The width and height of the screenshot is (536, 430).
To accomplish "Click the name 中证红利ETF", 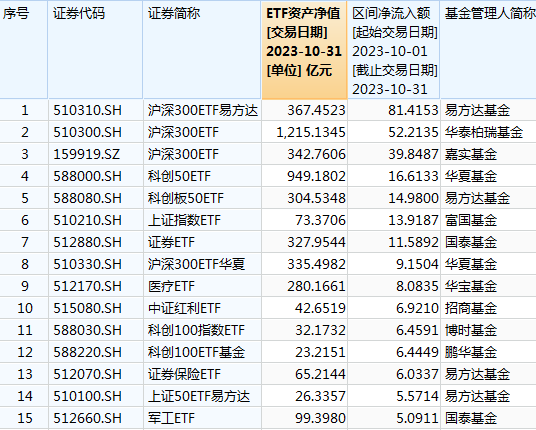I will click(x=184, y=308).
